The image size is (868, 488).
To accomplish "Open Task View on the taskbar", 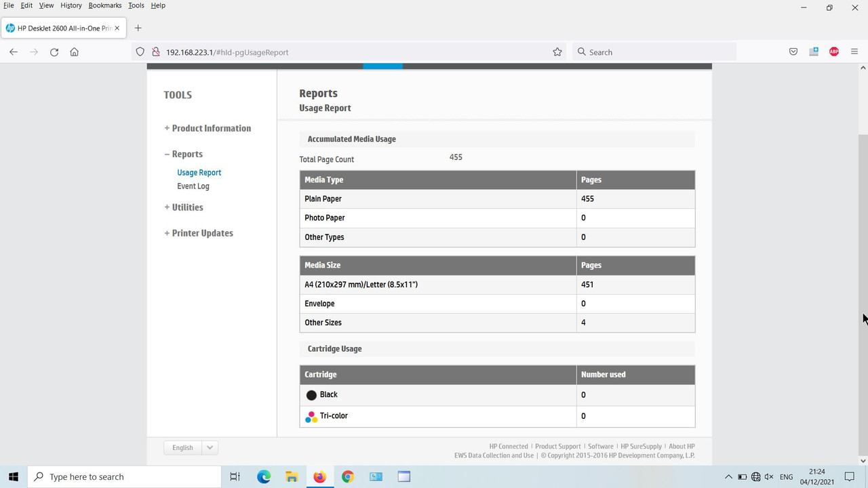I will [235, 476].
